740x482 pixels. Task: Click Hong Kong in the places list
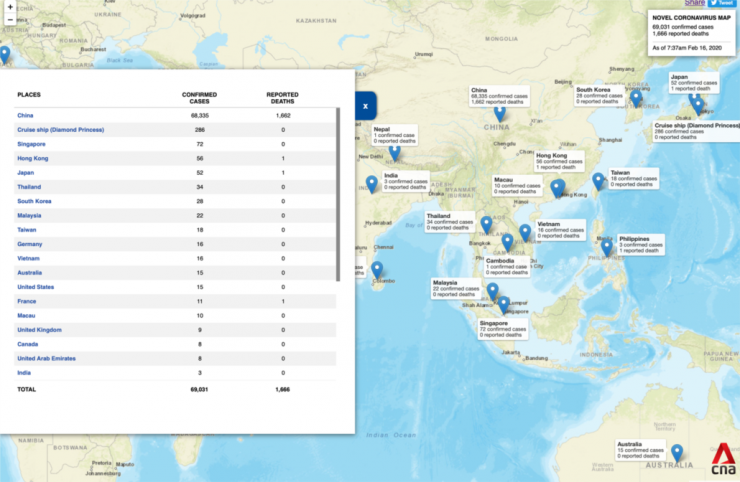[33, 158]
